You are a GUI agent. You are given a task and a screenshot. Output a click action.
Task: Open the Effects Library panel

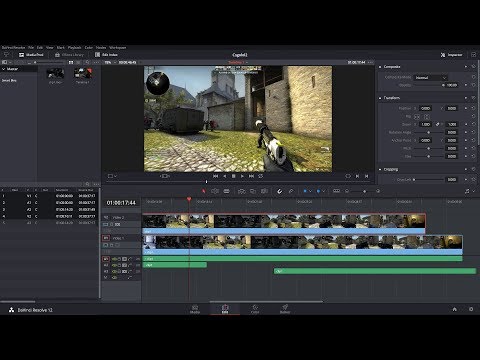(x=69, y=55)
